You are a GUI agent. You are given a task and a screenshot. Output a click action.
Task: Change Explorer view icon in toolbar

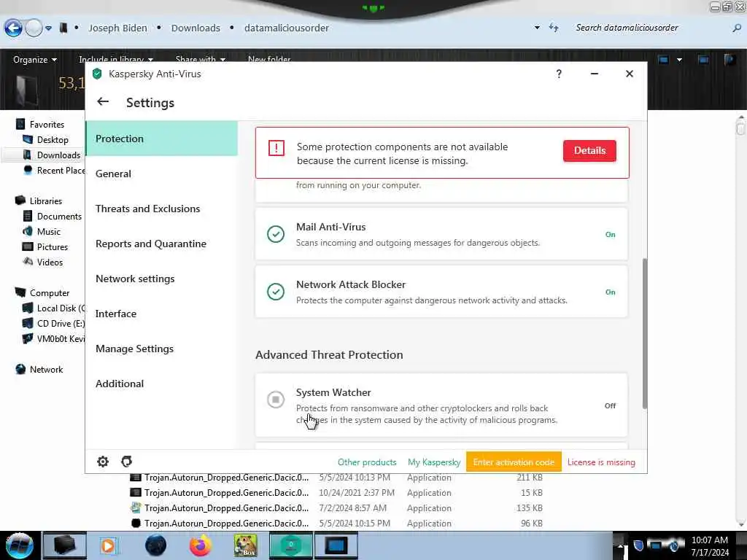click(x=664, y=60)
